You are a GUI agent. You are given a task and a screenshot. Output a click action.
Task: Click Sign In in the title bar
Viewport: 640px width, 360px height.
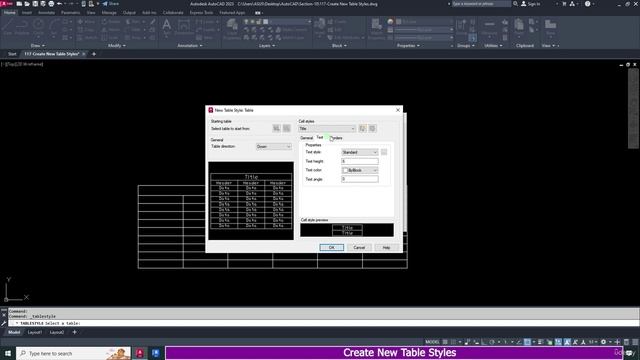point(531,4)
